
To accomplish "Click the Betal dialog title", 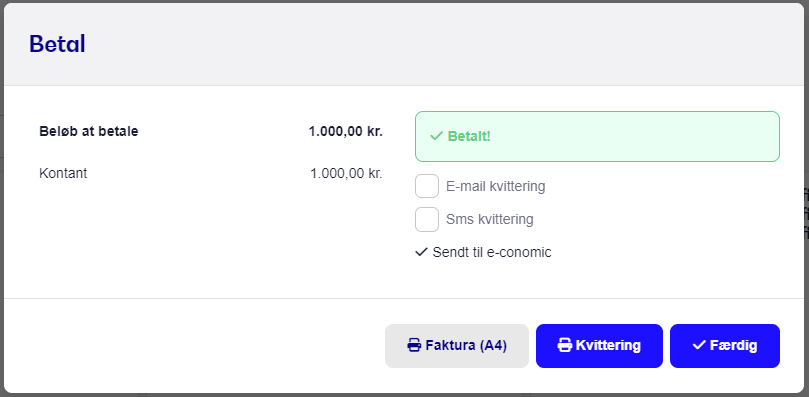I will click(57, 44).
